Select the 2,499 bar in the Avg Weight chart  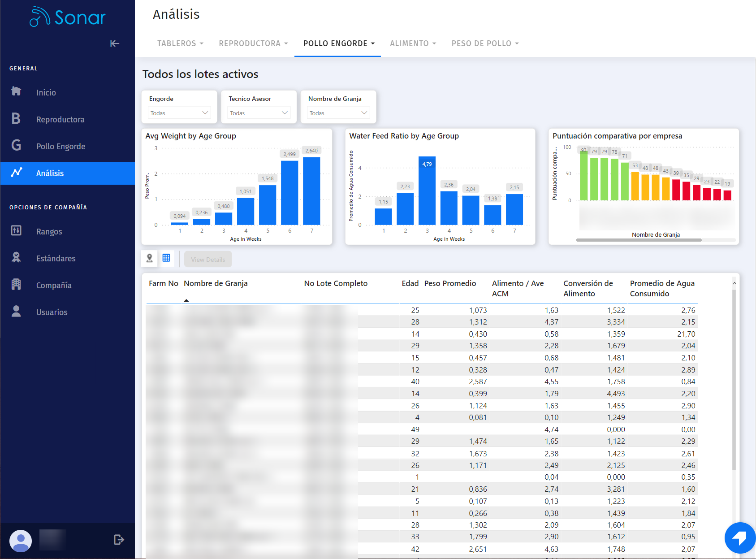pos(289,192)
